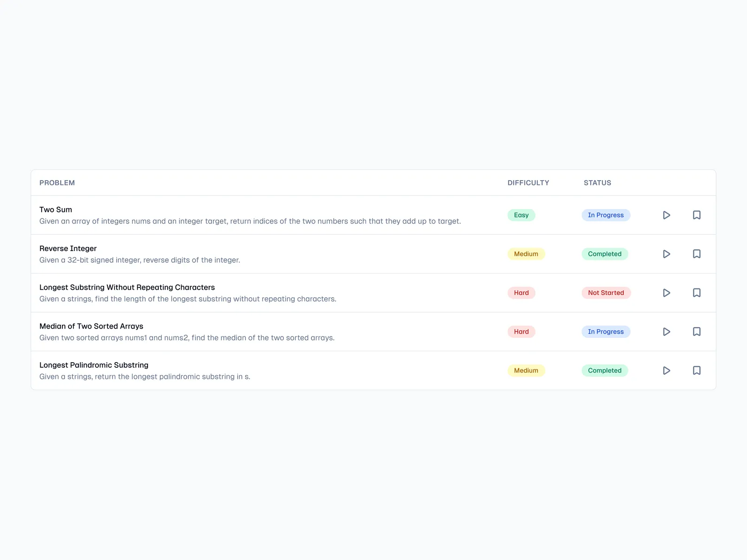Viewport: 747px width, 560px height.
Task: Bookmark the Two Sum problem
Action: point(697,215)
